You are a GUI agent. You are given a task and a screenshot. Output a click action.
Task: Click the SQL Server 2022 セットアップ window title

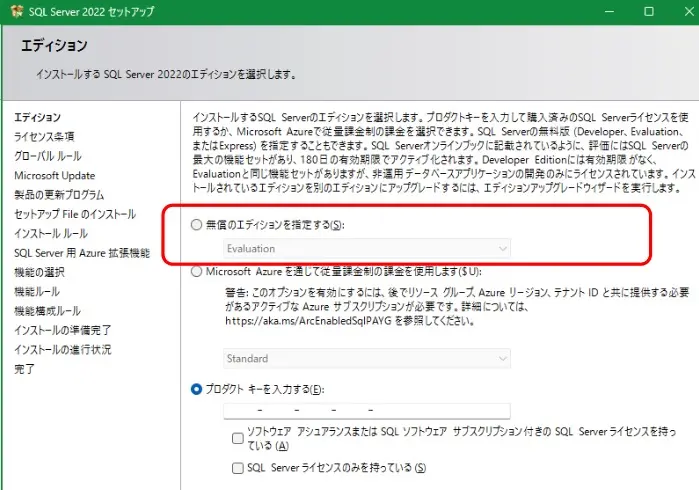click(x=91, y=12)
